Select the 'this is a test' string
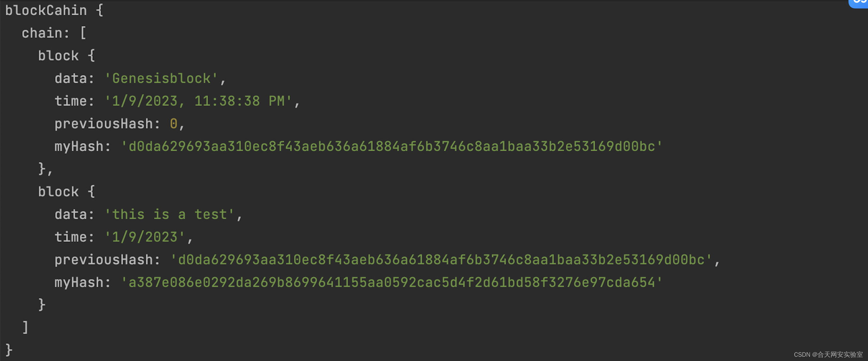The image size is (868, 361). click(169, 214)
